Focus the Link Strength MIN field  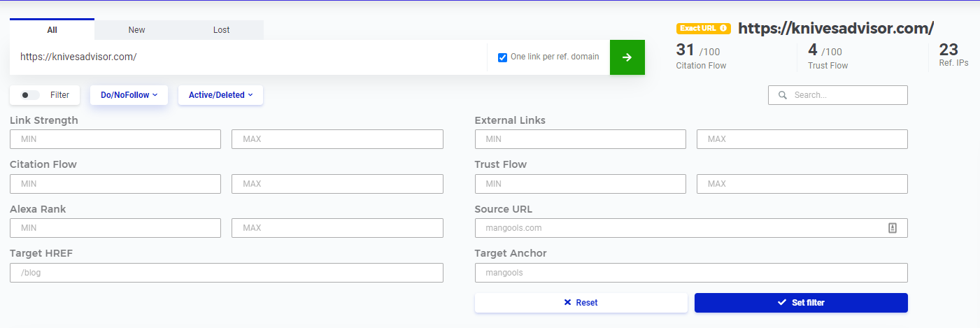click(x=115, y=139)
